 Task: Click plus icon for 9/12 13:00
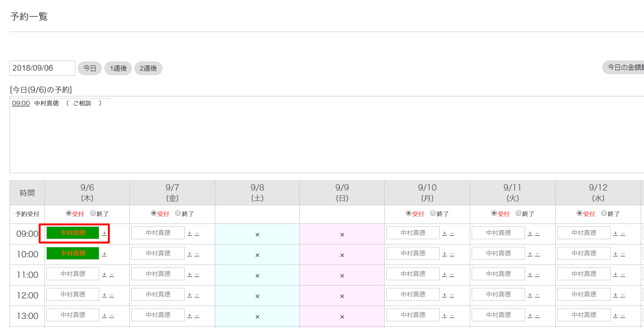(615, 316)
